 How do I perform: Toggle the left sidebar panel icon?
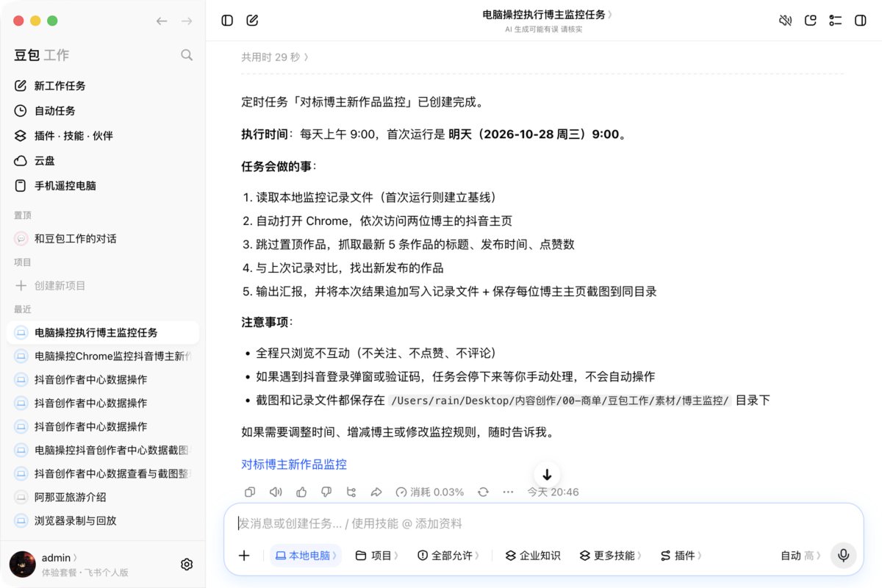[227, 21]
